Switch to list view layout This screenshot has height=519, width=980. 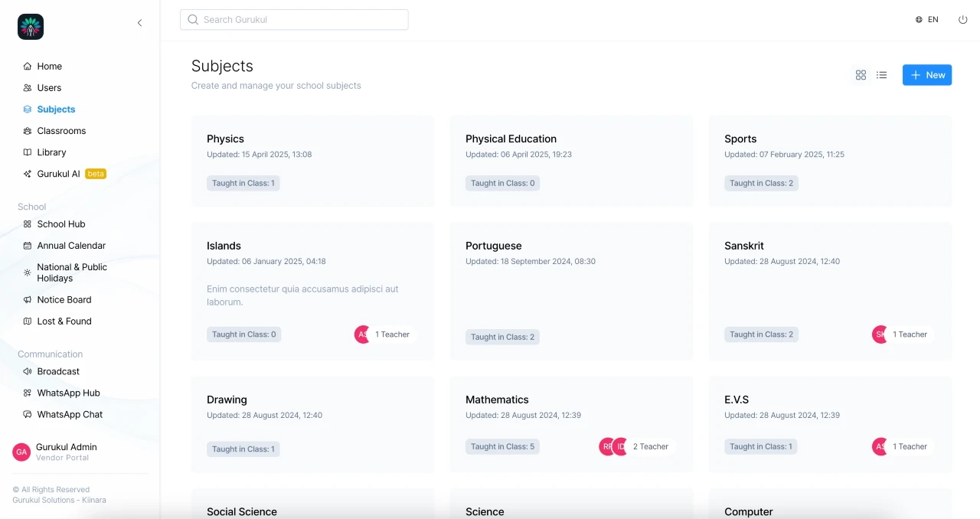[881, 75]
